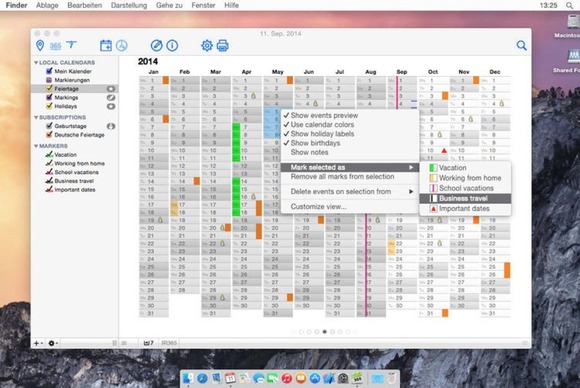Toggle Markierungen calendar checkbox
Image resolution: width=580 pixels, height=388 pixels.
tap(49, 80)
